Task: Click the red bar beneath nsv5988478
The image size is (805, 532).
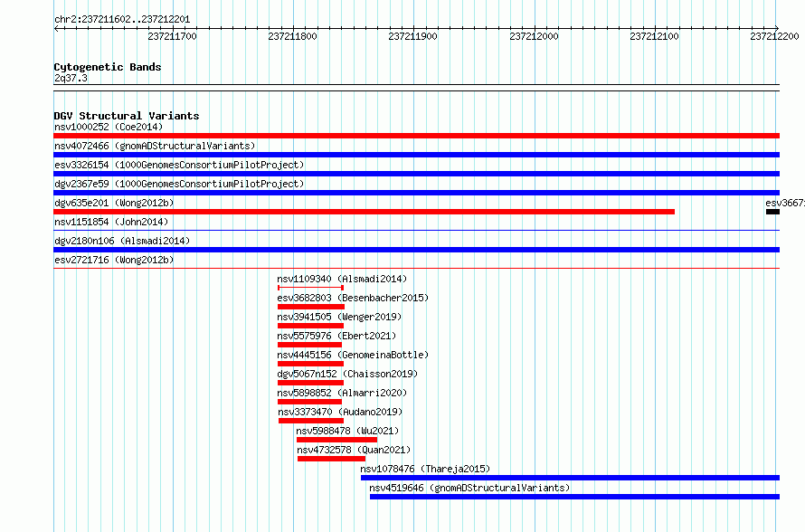Action: point(336,440)
